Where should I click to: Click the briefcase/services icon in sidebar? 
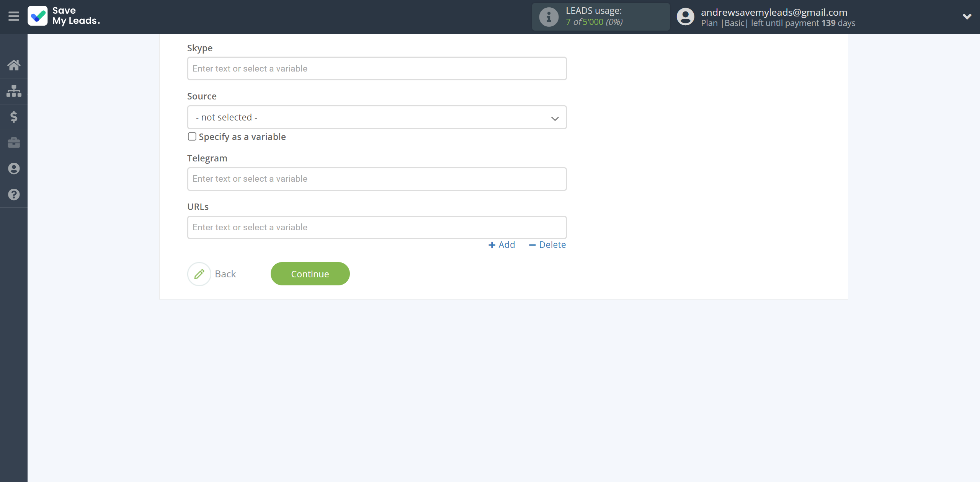(14, 143)
